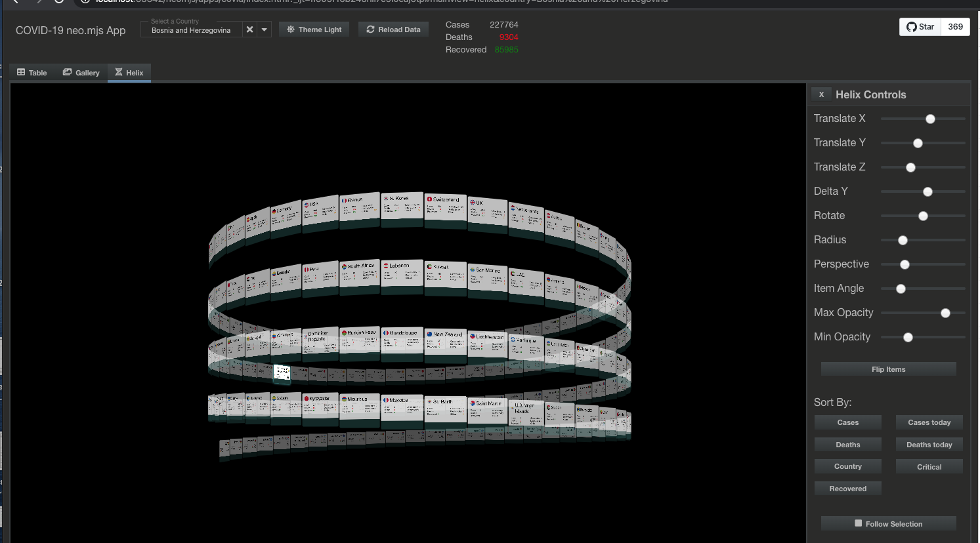Click the cases value 227764
The height and width of the screenshot is (543, 980).
coord(503,25)
